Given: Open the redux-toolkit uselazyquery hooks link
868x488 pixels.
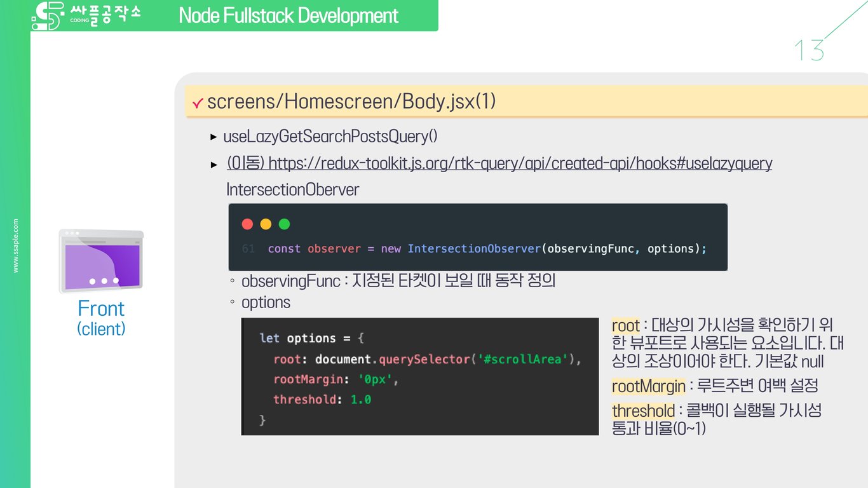Looking at the screenshot, I should pyautogui.click(x=499, y=163).
